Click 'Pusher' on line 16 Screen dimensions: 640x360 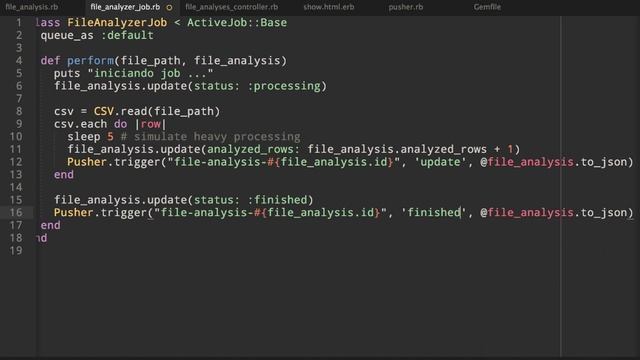73,212
